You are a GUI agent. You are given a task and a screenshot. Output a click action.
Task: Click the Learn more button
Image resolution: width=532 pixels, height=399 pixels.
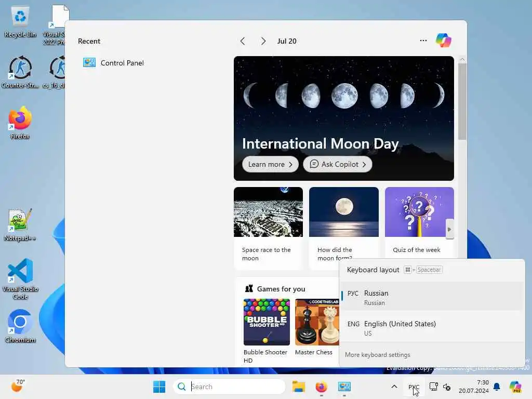click(x=270, y=164)
